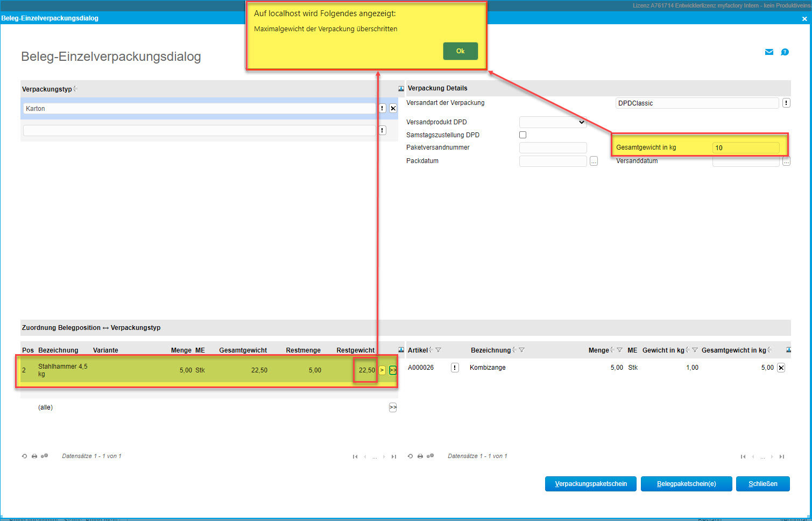The image size is (812, 521).
Task: Remove the Karton packaging row with X
Action: tap(393, 108)
